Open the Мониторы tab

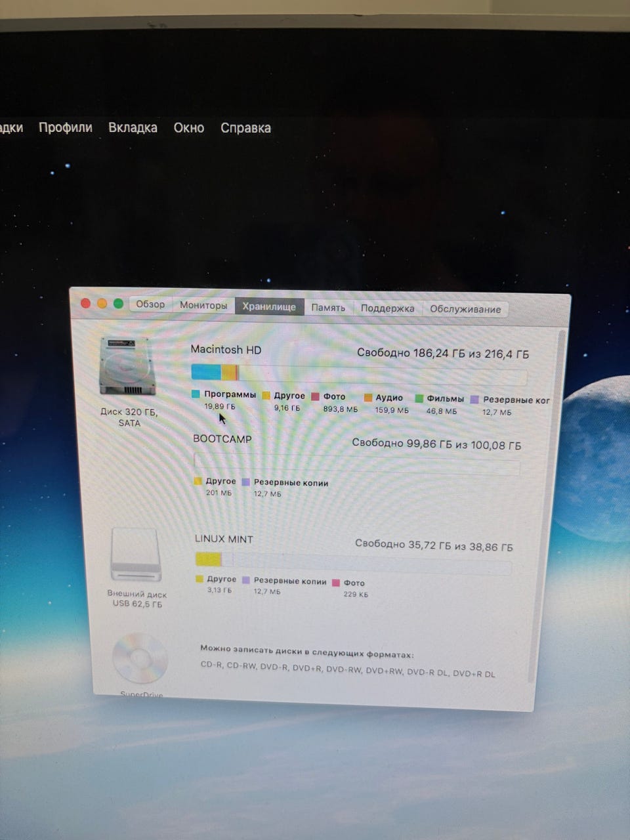tap(203, 305)
